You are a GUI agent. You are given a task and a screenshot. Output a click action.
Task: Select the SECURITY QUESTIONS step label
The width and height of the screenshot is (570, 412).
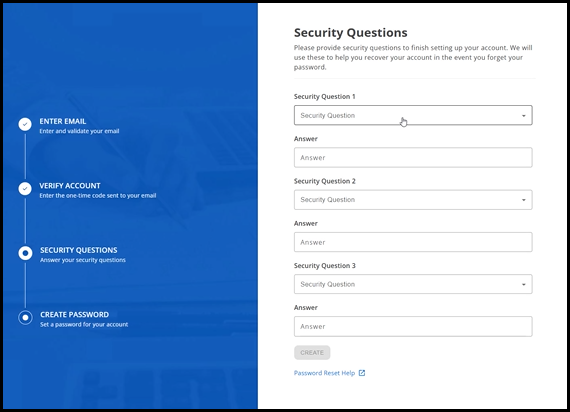[79, 250]
